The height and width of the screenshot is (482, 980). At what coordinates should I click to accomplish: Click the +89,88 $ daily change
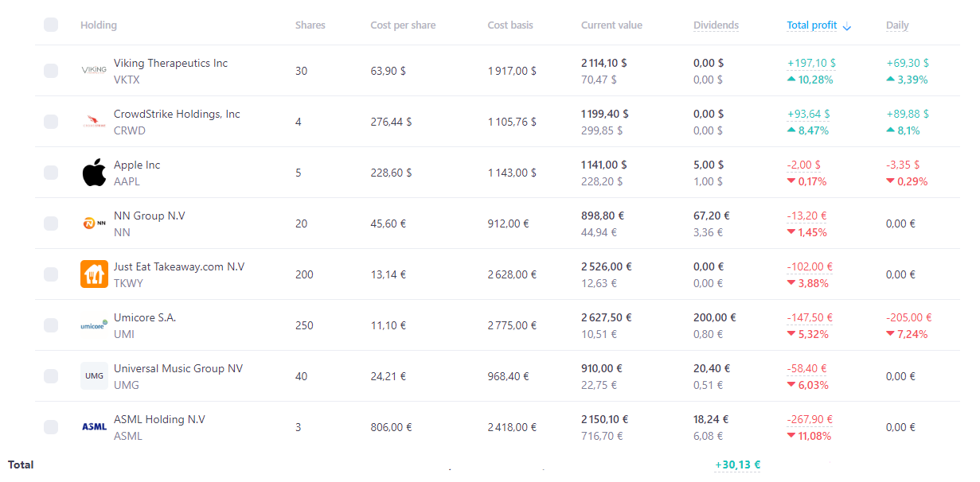pos(908,114)
